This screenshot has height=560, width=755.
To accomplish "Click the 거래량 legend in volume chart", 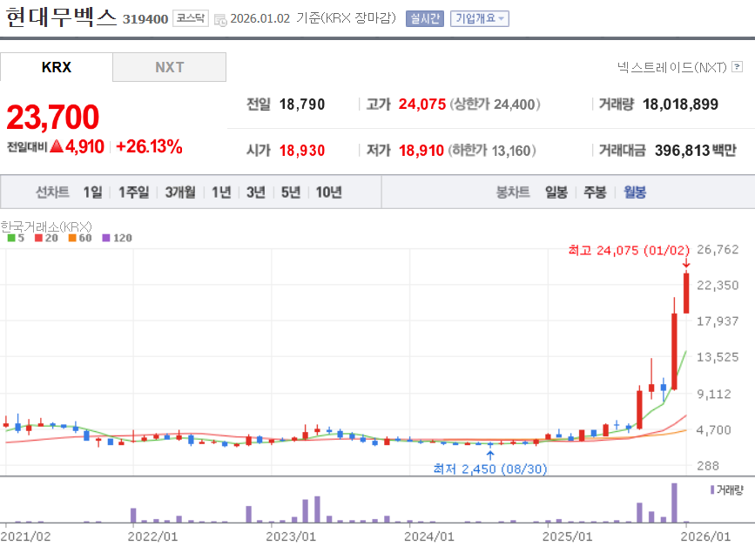I will 727,490.
